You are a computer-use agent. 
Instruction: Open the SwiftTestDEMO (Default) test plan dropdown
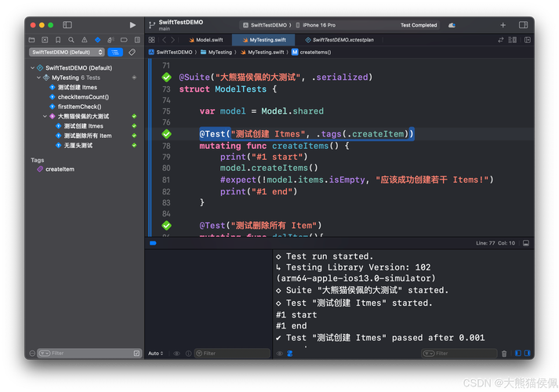coord(67,53)
